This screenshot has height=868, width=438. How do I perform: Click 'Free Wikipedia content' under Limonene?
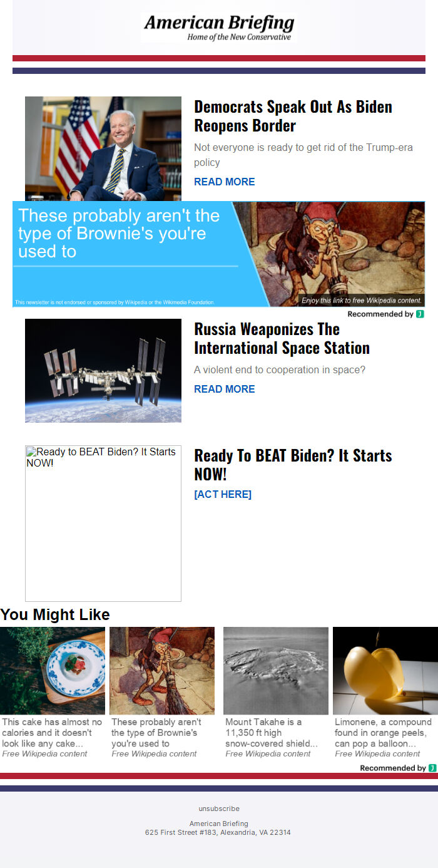(377, 754)
